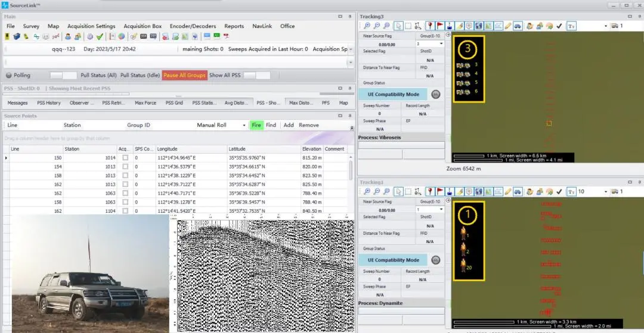Open the Group dropdown showing 1 in Tracking1
The image size is (644, 333).
441,210
